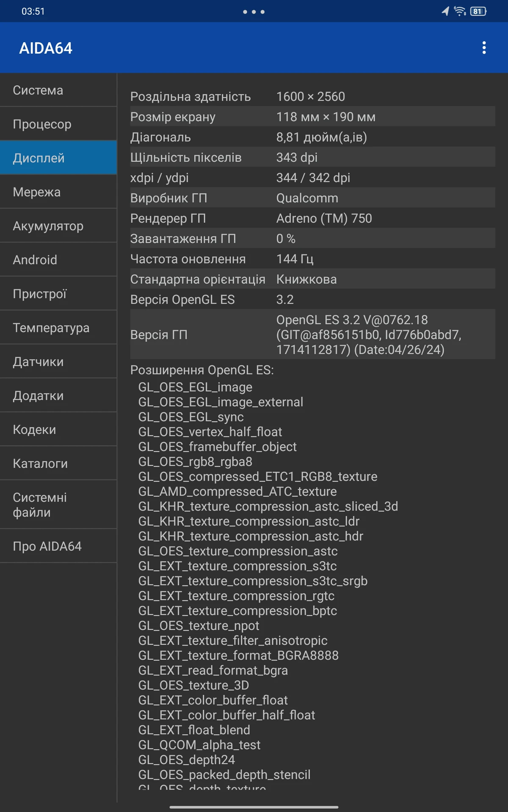Select GL_EXT_color_buffer_half_float extension
Image resolution: width=508 pixels, height=812 pixels.
[x=226, y=715]
